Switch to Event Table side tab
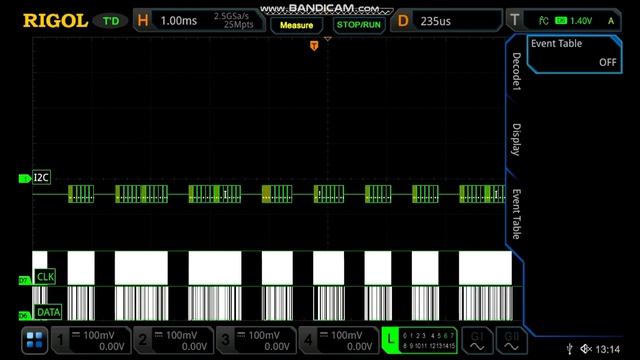The width and height of the screenshot is (640, 360). (516, 214)
